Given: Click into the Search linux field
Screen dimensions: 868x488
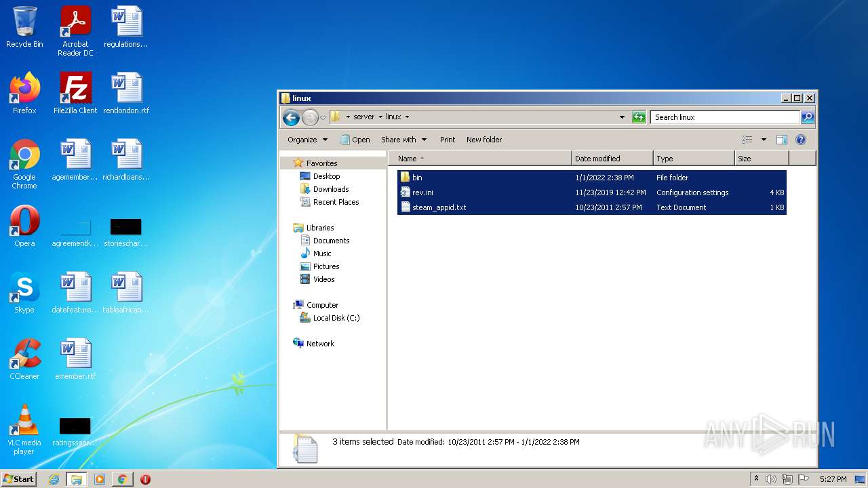Looking at the screenshot, I should point(725,117).
